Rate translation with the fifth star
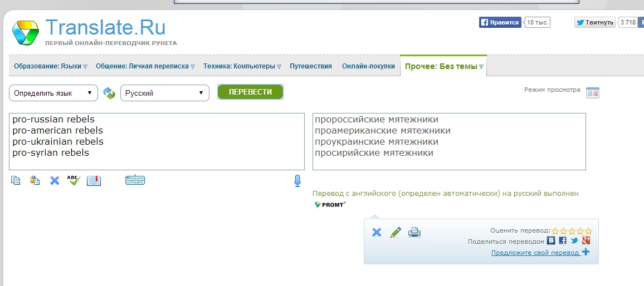644x286 pixels. [x=589, y=231]
